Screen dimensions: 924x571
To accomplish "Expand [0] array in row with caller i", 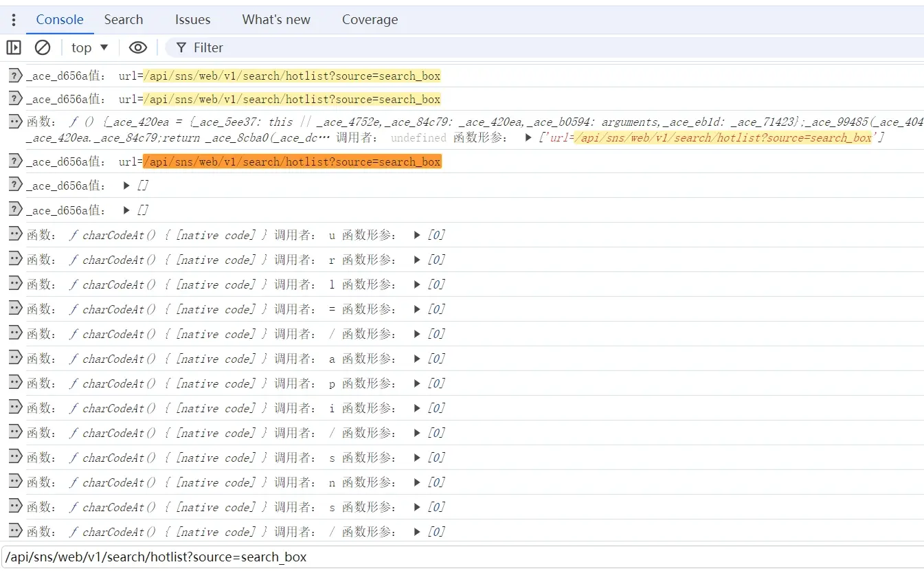I will 417,409.
